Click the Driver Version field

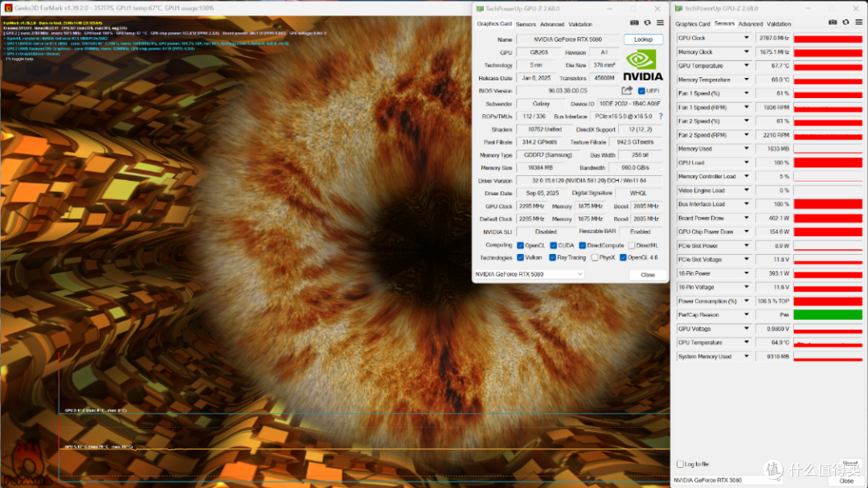click(589, 181)
